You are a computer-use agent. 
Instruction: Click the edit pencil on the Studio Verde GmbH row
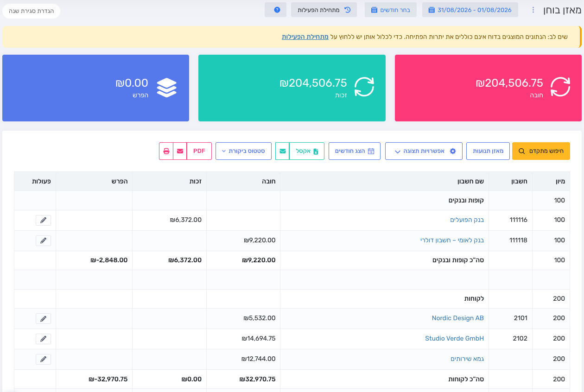pyautogui.click(x=43, y=339)
